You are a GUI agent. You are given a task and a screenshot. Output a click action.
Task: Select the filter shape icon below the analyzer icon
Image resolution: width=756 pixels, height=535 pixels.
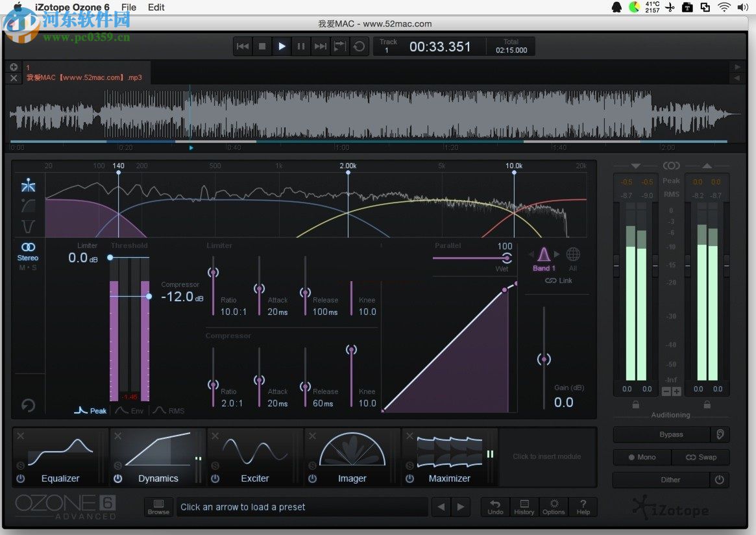click(29, 206)
